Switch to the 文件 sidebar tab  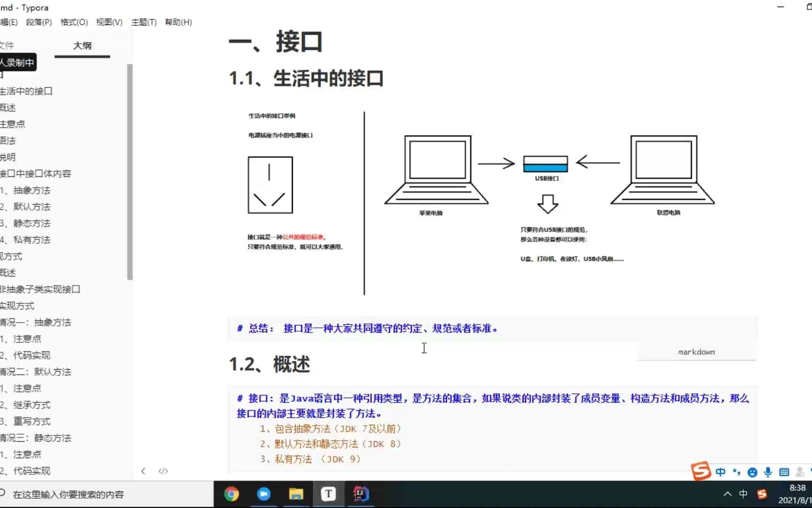7,46
